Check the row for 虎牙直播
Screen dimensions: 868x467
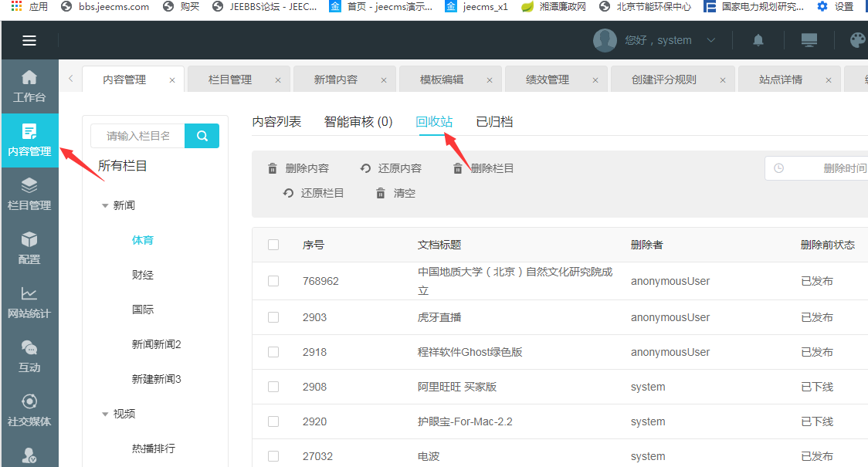pos(273,317)
